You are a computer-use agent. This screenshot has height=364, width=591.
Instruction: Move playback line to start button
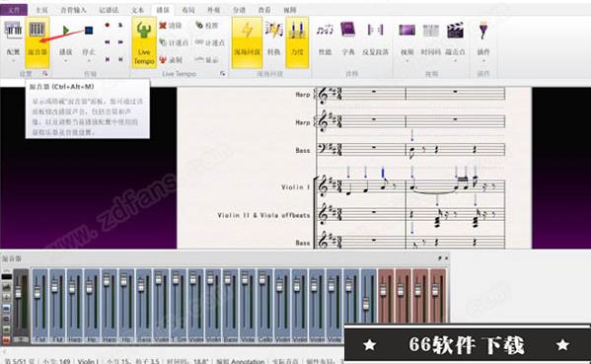(107, 59)
